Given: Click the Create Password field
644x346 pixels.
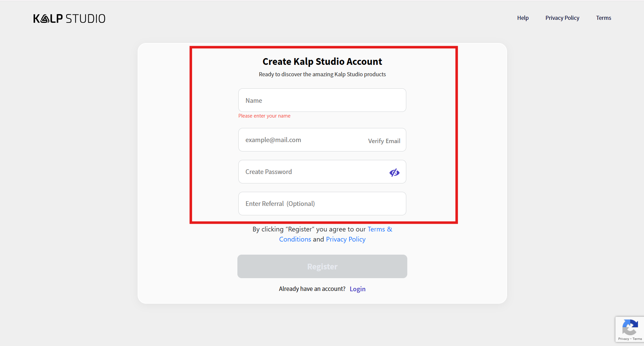Looking at the screenshot, I should [x=312, y=172].
